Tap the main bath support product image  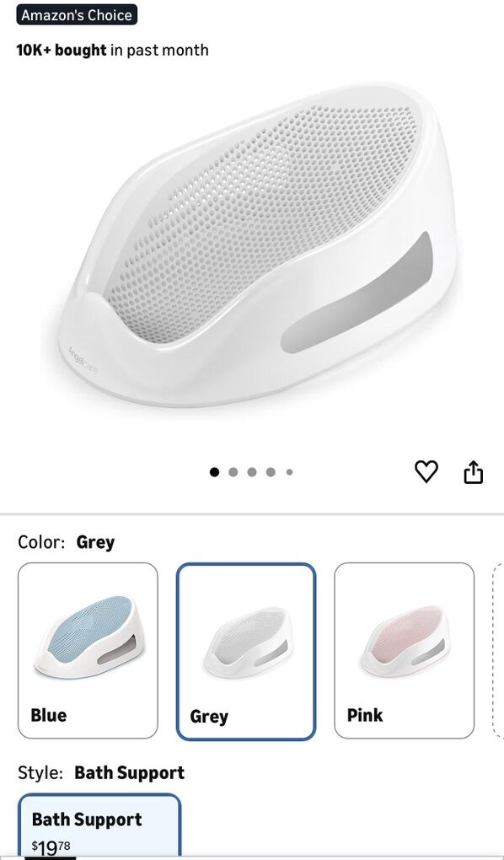(x=249, y=245)
